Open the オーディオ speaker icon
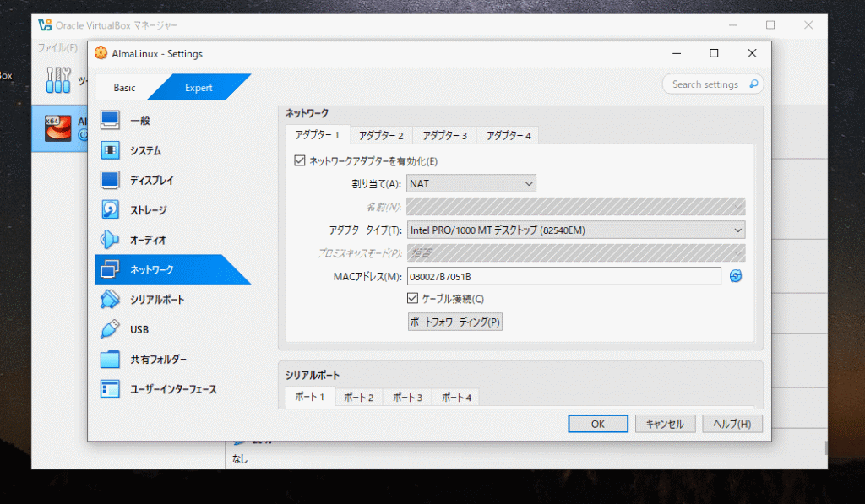 coord(110,239)
